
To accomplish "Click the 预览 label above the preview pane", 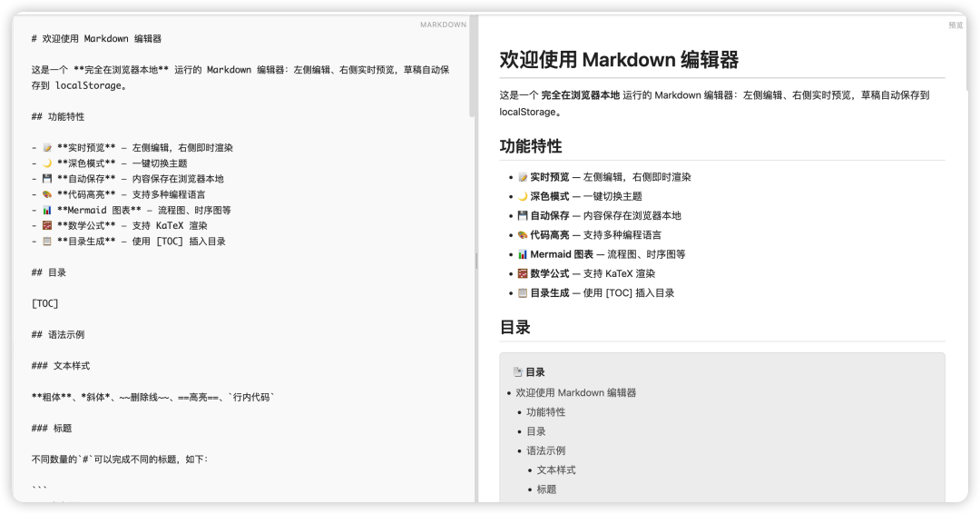I will (x=955, y=25).
